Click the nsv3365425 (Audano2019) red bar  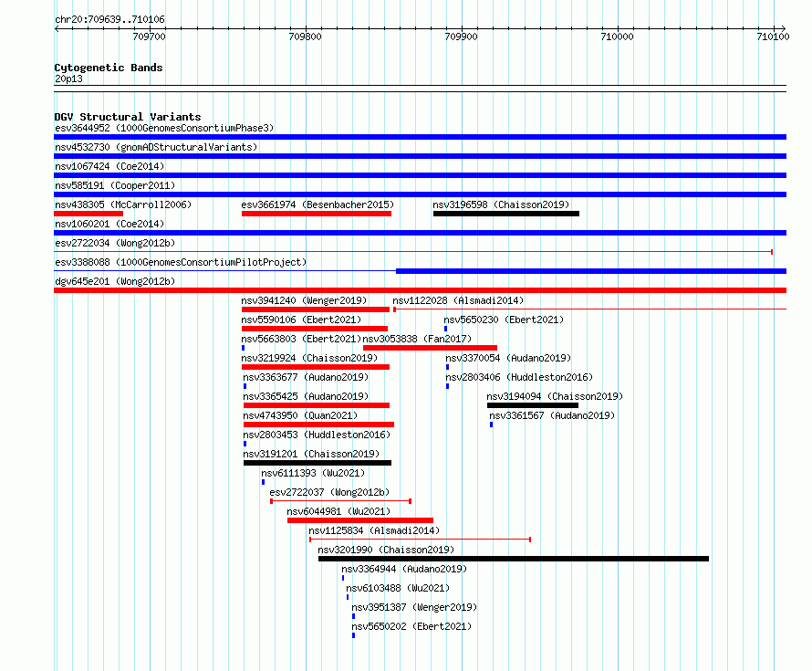(x=317, y=405)
